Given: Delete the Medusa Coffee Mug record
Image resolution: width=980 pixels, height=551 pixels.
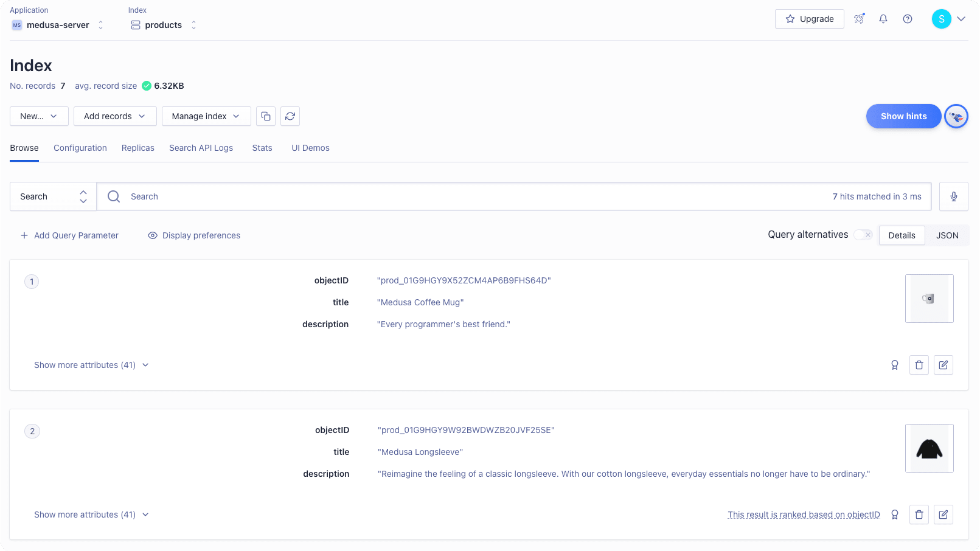Looking at the screenshot, I should coord(919,365).
